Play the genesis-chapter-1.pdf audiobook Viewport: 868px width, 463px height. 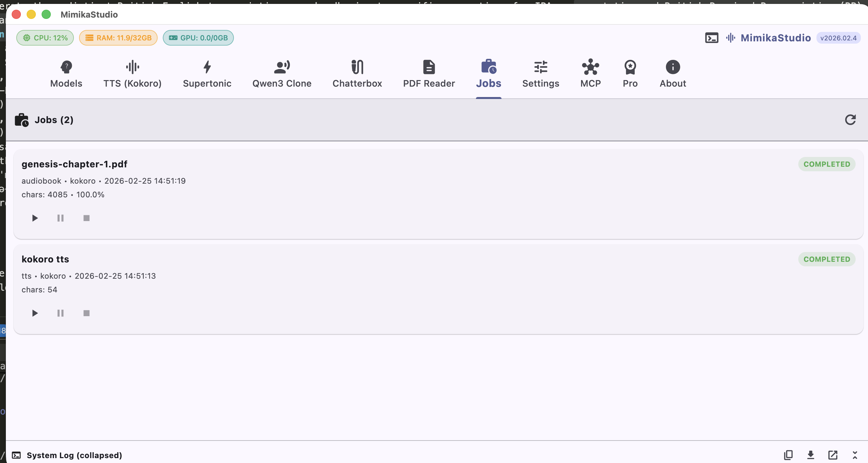(34, 218)
